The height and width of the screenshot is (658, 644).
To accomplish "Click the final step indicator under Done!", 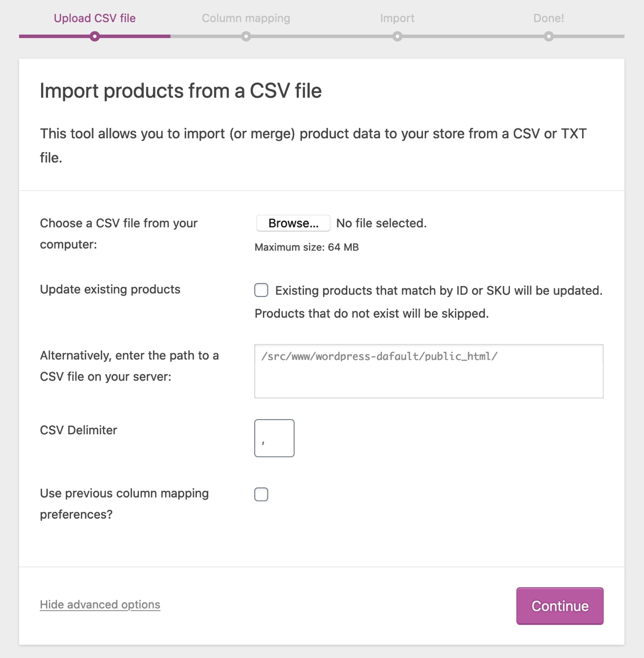I will (548, 36).
